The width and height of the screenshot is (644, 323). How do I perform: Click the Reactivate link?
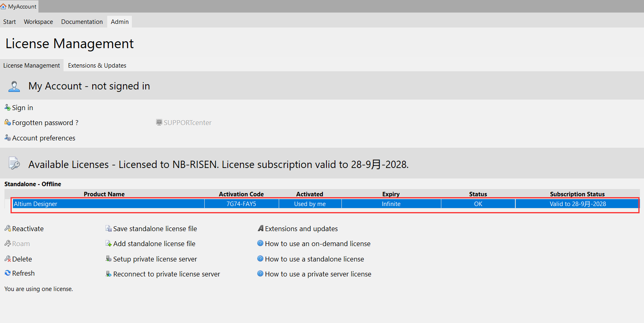point(28,229)
